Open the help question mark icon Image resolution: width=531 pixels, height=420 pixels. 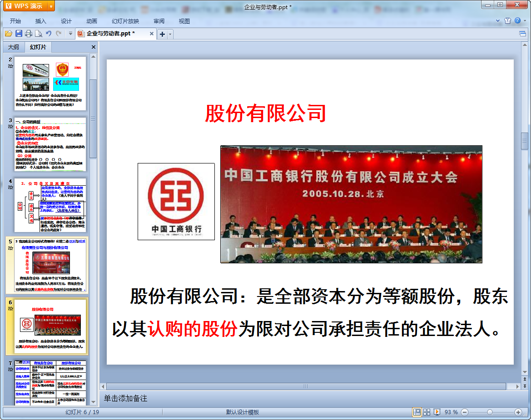tap(517, 20)
